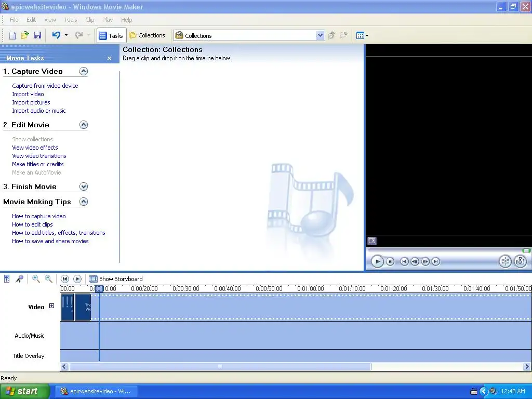Viewport: 532px width, 399px height.
Task: Open the File menu
Action: (14, 20)
